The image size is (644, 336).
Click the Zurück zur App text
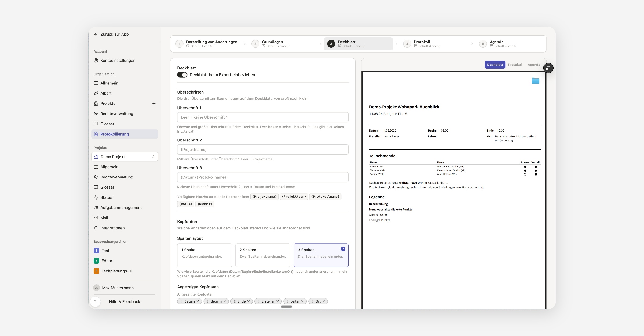[115, 34]
